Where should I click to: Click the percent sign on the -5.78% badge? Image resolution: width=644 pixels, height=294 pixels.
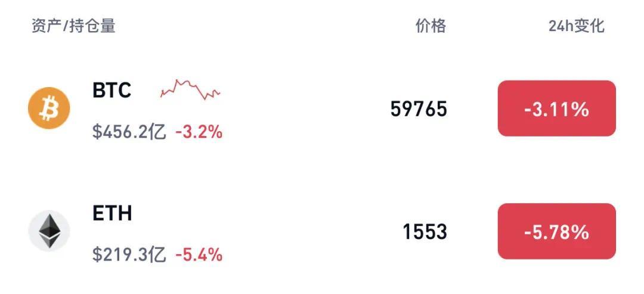pos(580,233)
